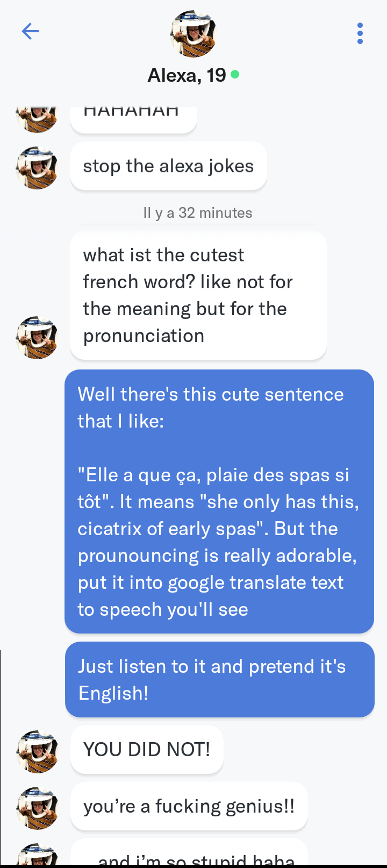Viewport: 387px width, 868px height.
Task: Select the "HAHAHAH" message bubble
Action: [x=133, y=118]
